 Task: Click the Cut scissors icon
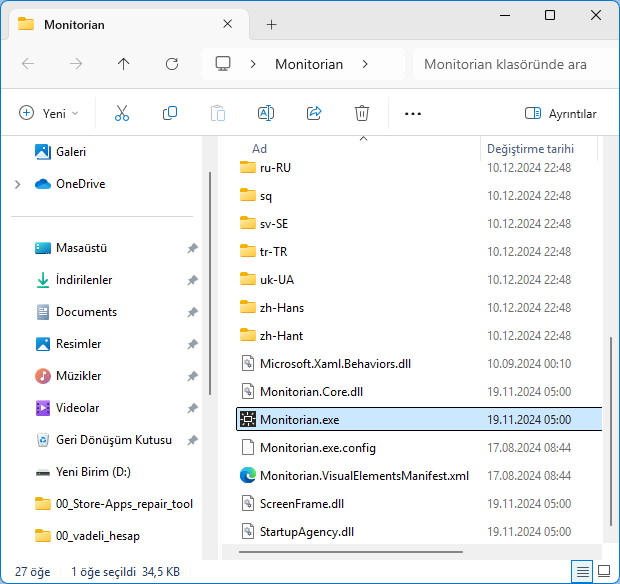point(122,113)
